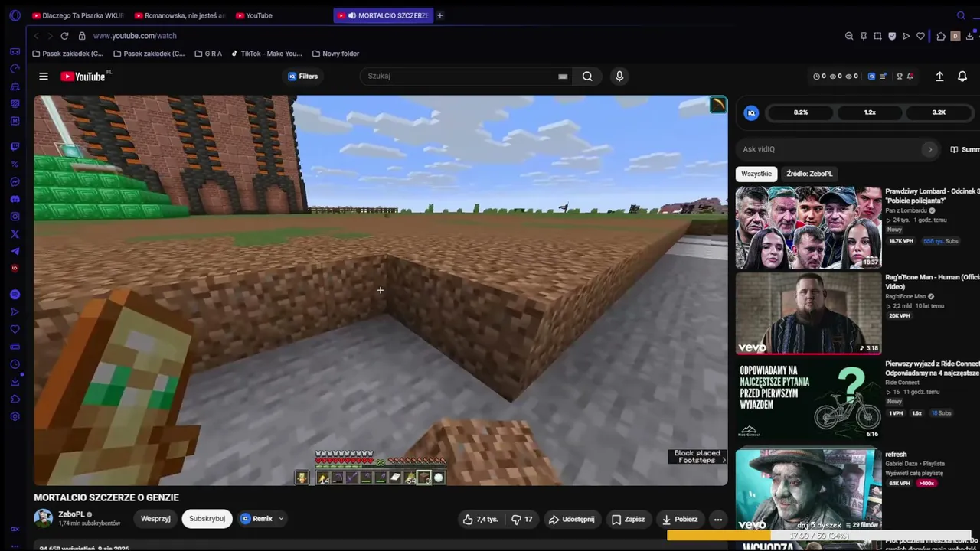This screenshot has width=980, height=551.
Task: Open Telegram from the browser sidebar
Action: 15,252
